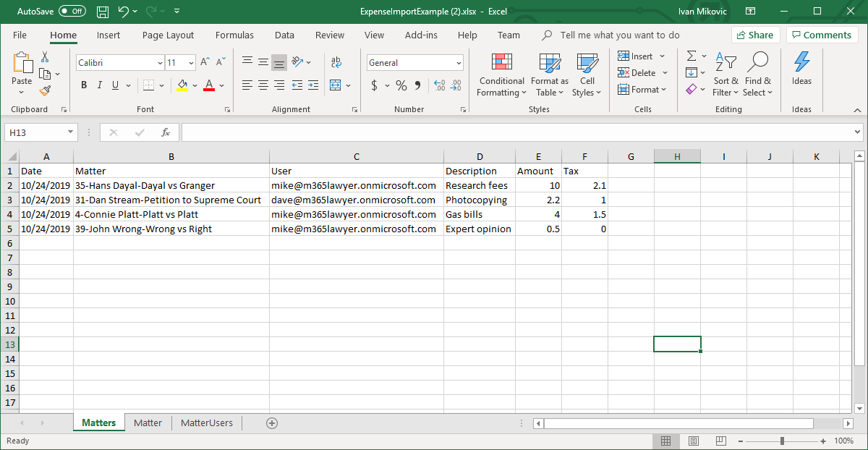Image resolution: width=868 pixels, height=450 pixels.
Task: Toggle Bold formatting
Action: pyautogui.click(x=84, y=85)
